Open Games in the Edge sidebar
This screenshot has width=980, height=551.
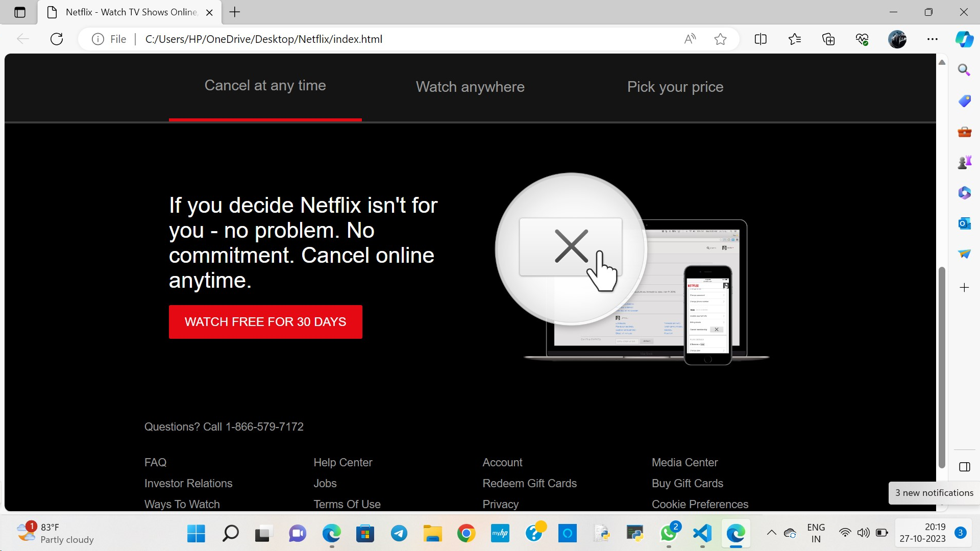coord(964,162)
